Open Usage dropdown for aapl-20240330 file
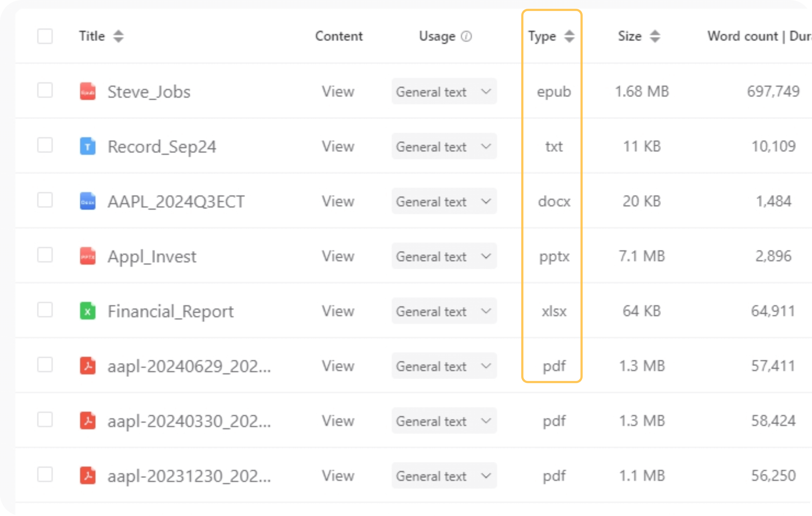Image resolution: width=812 pixels, height=516 pixels. tap(444, 421)
